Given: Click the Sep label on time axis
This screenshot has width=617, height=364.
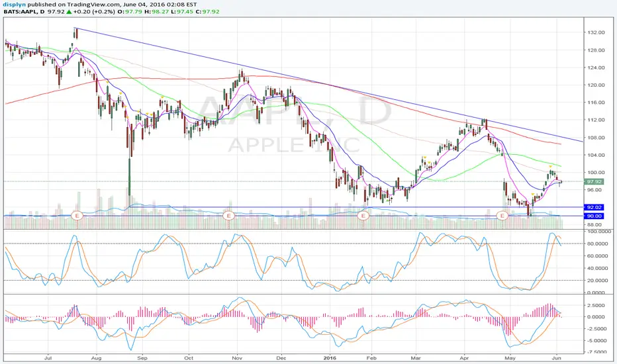Looking at the screenshot, I should point(142,358).
